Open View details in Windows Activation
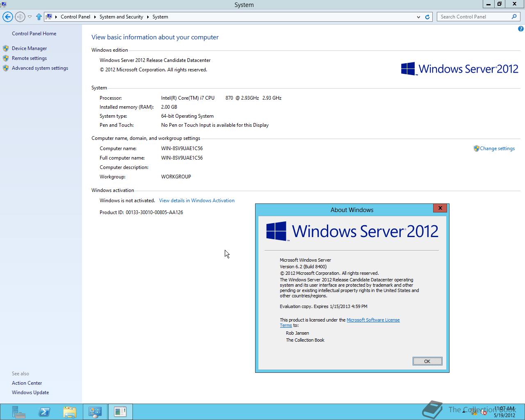This screenshot has height=420, width=525. (x=197, y=201)
